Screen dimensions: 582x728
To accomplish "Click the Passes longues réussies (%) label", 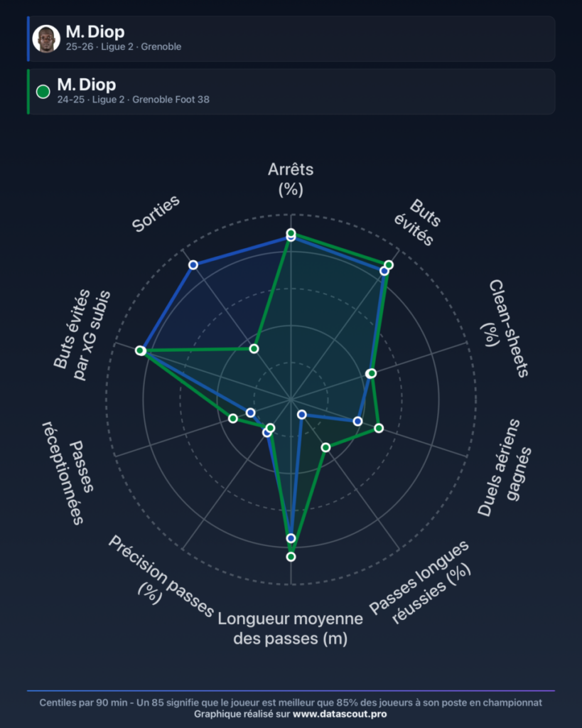I will [x=420, y=583].
